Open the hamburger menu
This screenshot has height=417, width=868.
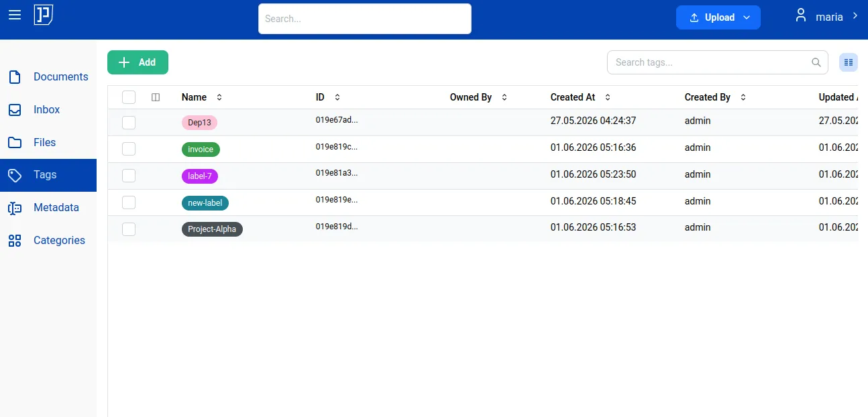pos(15,15)
